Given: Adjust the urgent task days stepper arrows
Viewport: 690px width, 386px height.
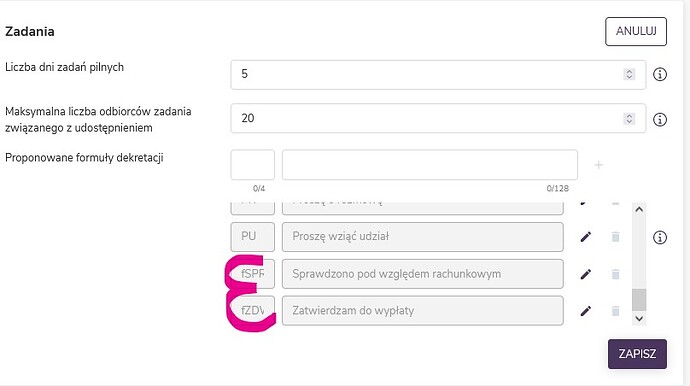Looking at the screenshot, I should 629,74.
